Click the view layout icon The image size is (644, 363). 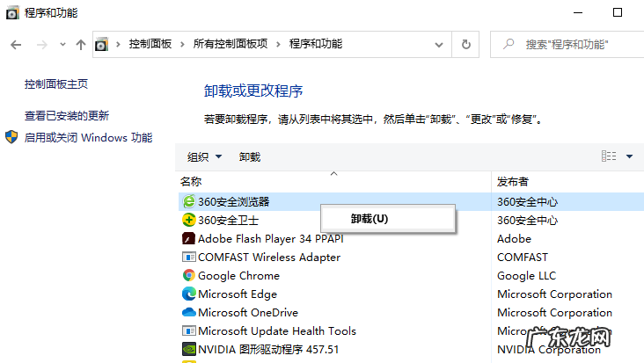(609, 156)
